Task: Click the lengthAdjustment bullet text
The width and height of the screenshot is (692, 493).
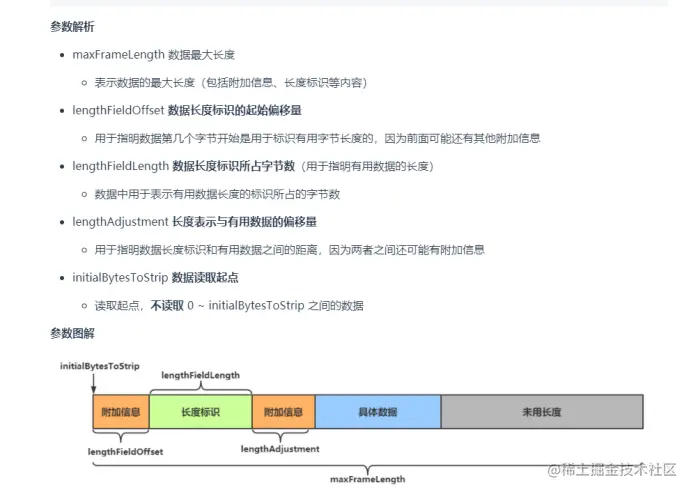Action: coord(194,222)
